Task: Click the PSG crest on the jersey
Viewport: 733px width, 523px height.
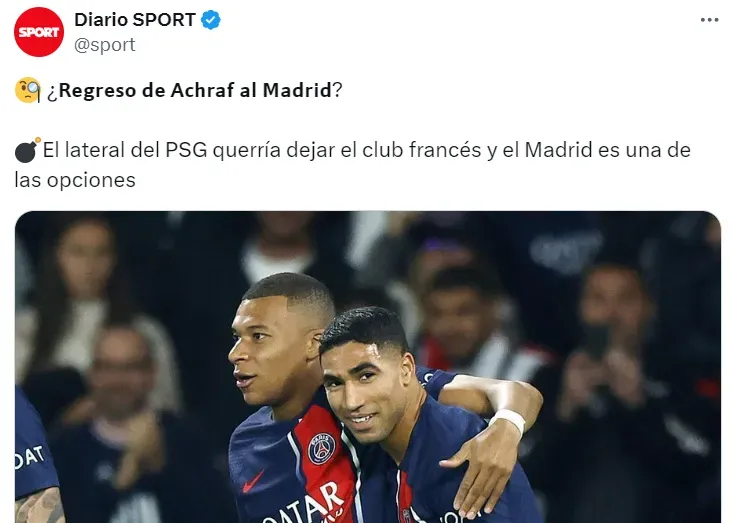Action: click(321, 449)
